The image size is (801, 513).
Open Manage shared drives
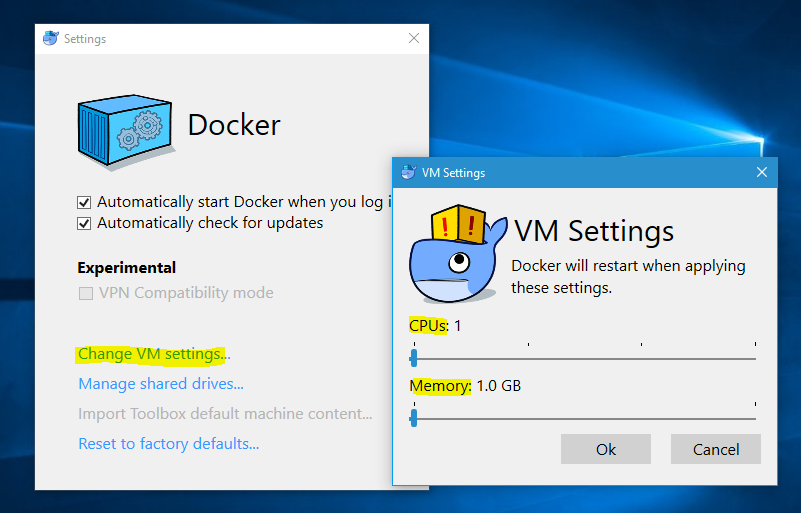[160, 384]
